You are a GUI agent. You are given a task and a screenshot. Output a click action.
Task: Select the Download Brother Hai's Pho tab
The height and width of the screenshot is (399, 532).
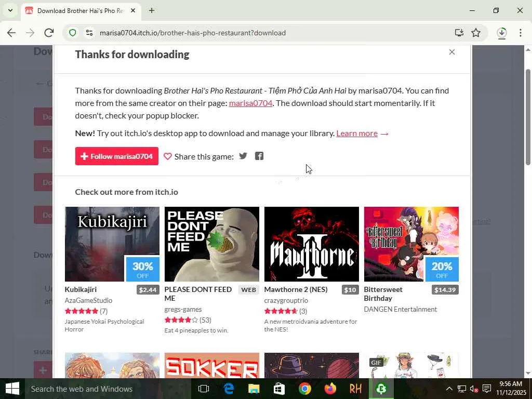82,11
